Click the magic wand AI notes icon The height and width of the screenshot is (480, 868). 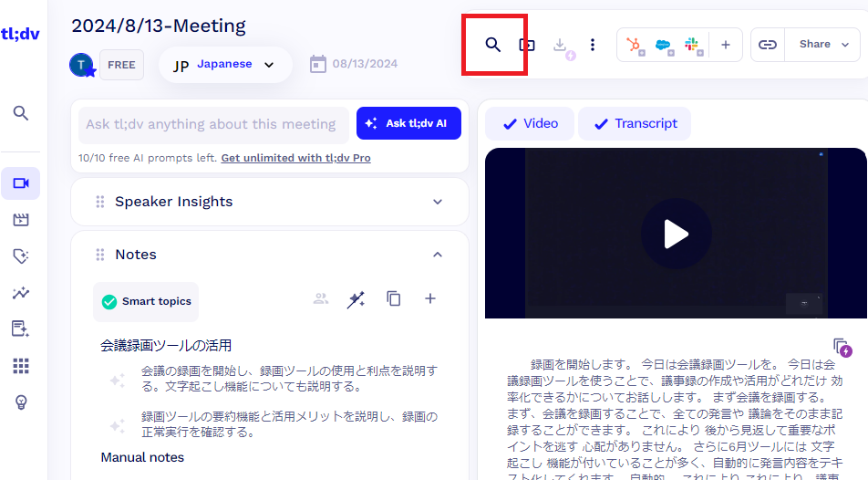(x=356, y=299)
